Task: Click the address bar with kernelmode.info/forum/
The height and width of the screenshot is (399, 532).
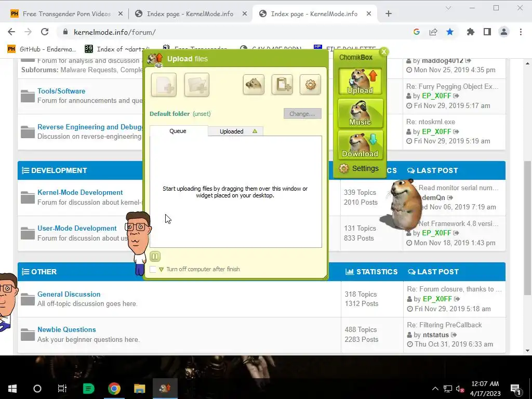Action: [x=234, y=32]
